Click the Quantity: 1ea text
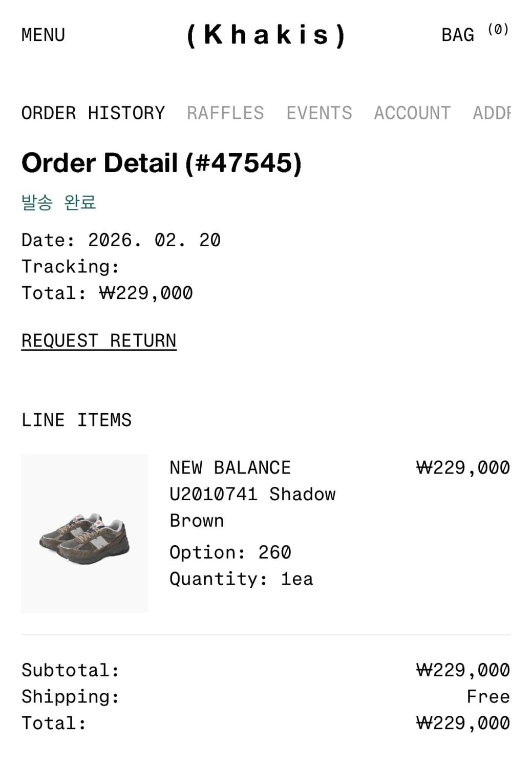Image resolution: width=532 pixels, height=768 pixels. click(x=241, y=579)
